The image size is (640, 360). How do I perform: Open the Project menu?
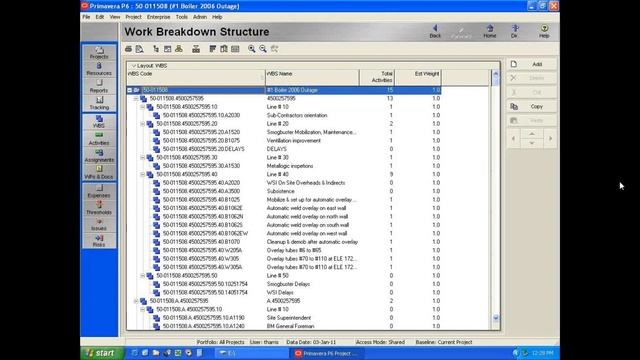pos(133,17)
